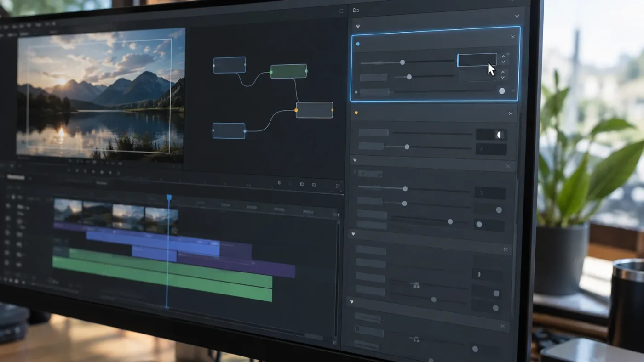Select the orange-outlined merge node in the graph
The width and height of the screenshot is (644, 362).
click(314, 110)
